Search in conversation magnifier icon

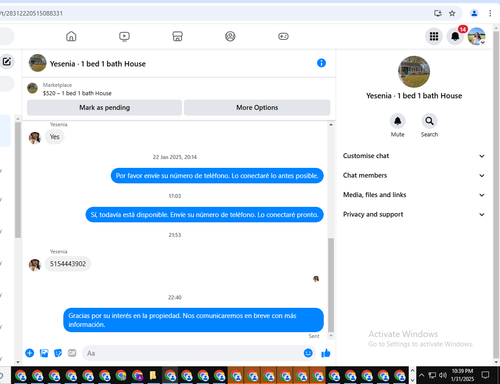click(x=429, y=121)
